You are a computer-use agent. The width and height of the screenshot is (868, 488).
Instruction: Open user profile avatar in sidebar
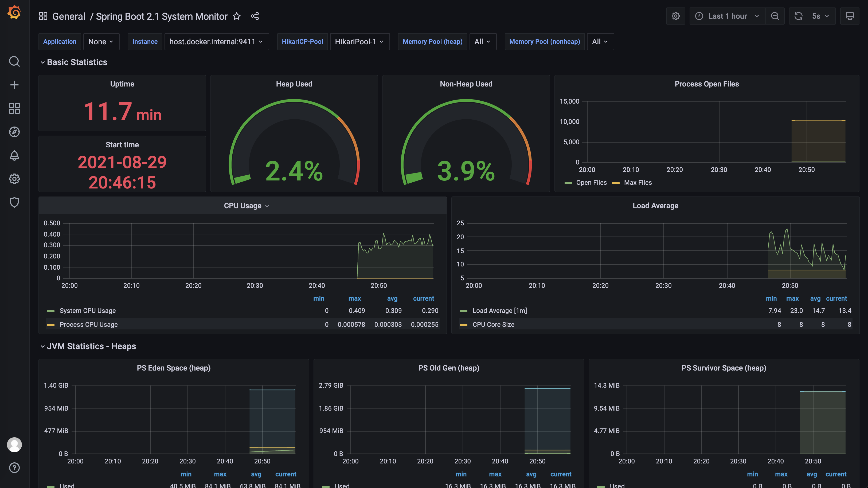pyautogui.click(x=14, y=444)
